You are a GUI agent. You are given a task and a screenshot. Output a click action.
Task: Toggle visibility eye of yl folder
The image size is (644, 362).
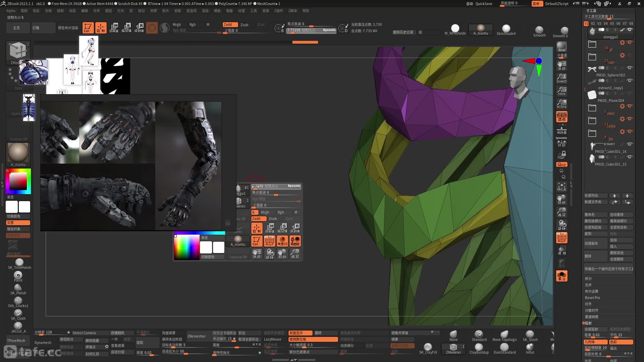tap(630, 42)
